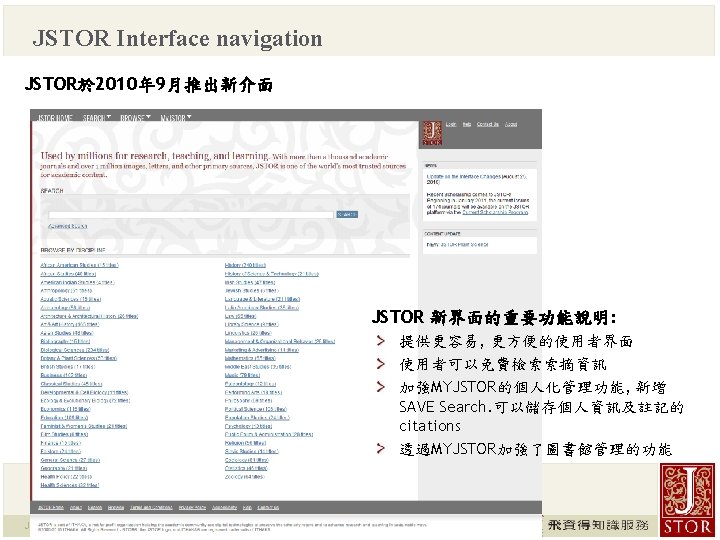Expand the BROWSE dropdown menu
Viewport: 720px width, 540px height.
(135, 118)
